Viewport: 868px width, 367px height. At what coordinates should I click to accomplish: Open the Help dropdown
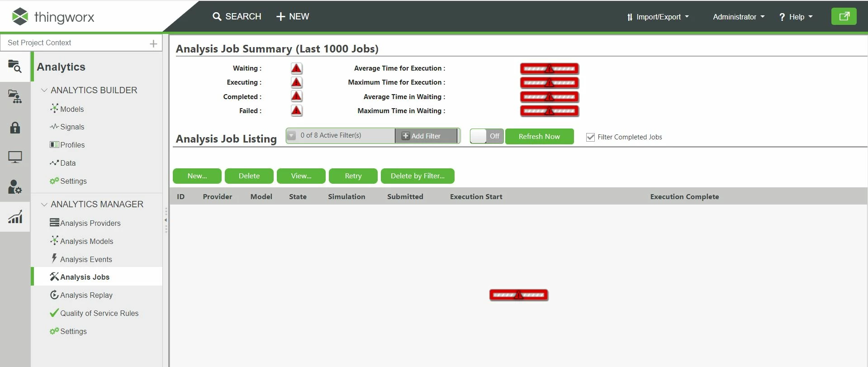[x=796, y=17]
